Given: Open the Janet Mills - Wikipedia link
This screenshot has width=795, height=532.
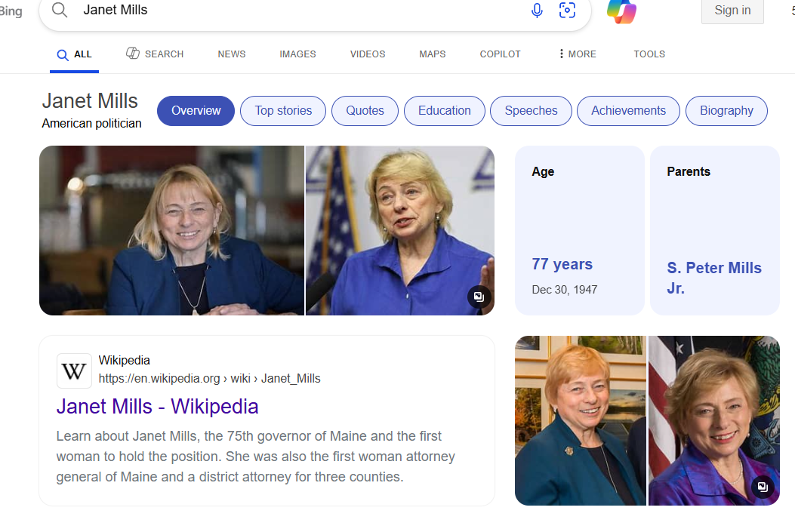Looking at the screenshot, I should pos(158,406).
